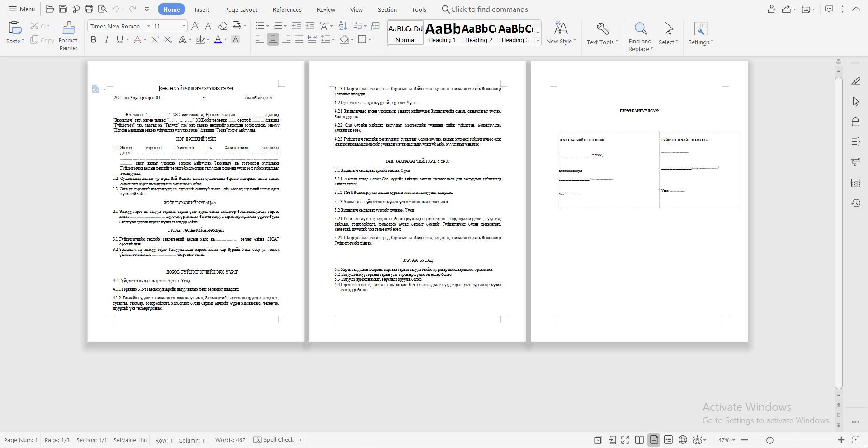Toggle Italic formatting
Viewport: 868px width, 448px height.
(107, 40)
